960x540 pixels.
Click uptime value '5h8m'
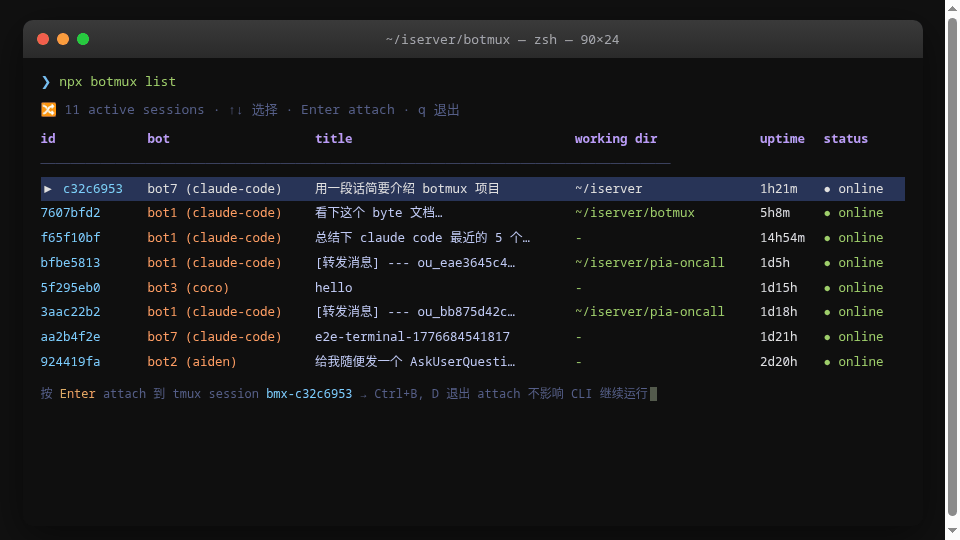[x=775, y=212]
